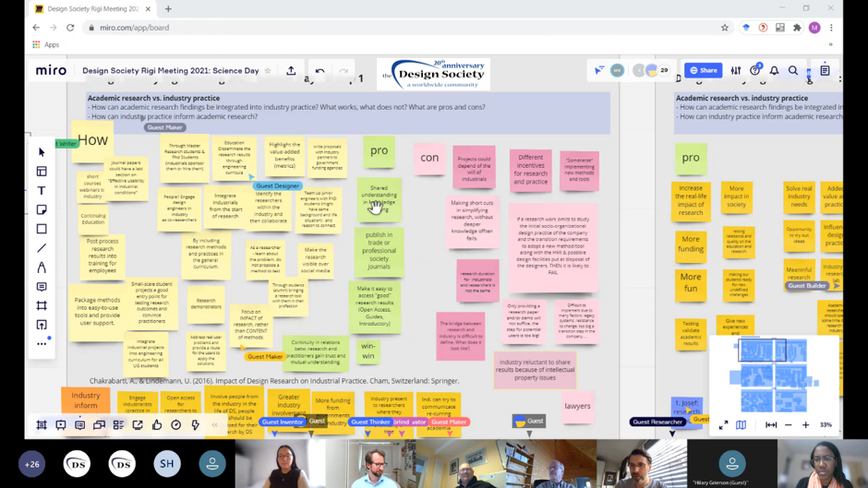Screen dimensions: 868x488
Task: Open the timer tool
Action: point(176,425)
